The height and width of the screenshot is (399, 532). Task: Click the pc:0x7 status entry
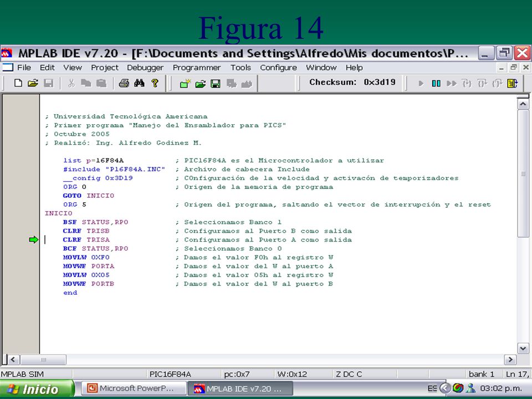pyautogui.click(x=237, y=374)
